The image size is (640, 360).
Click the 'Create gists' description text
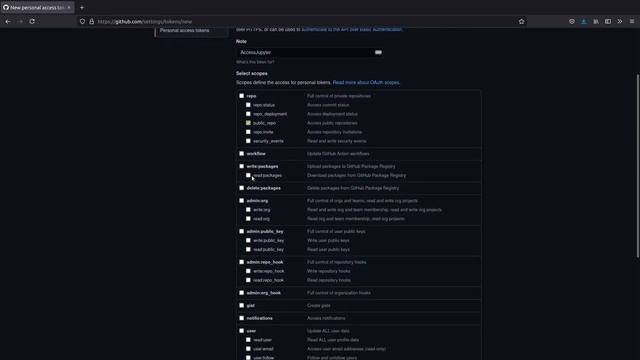point(319,305)
